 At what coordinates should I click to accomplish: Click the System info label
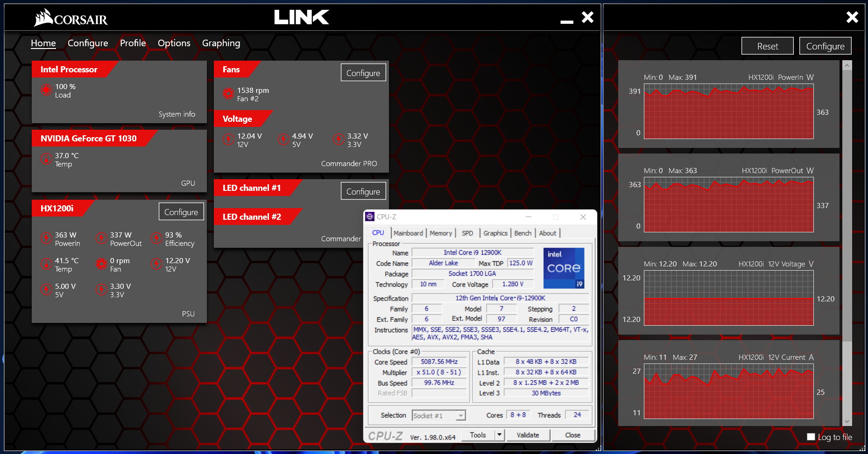[177, 114]
